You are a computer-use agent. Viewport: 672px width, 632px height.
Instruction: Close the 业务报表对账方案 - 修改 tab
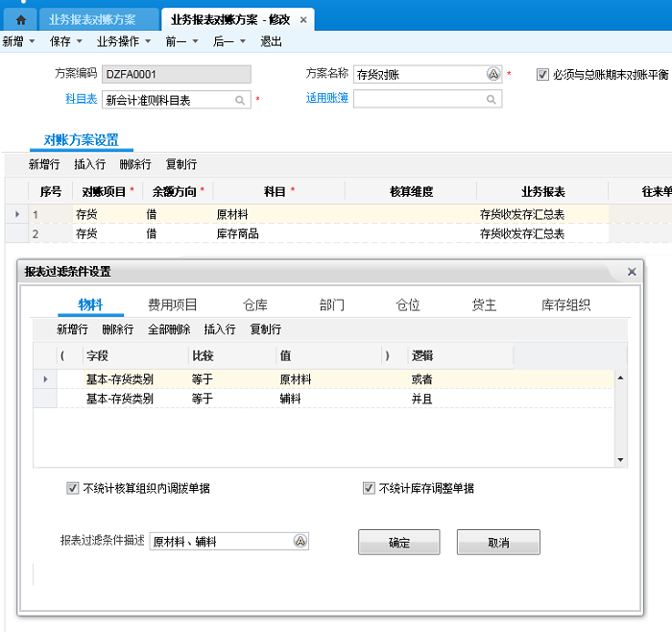[303, 19]
